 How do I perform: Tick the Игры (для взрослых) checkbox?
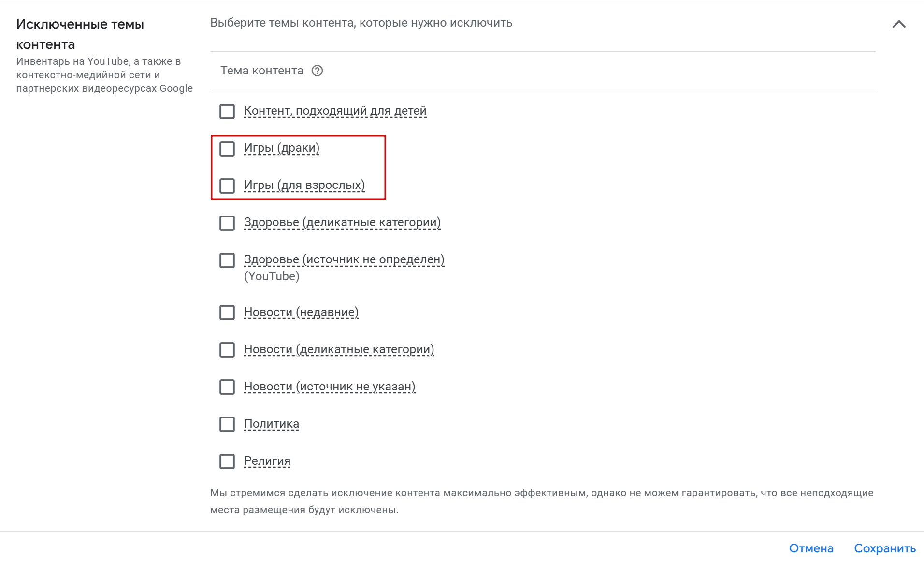[x=227, y=186]
